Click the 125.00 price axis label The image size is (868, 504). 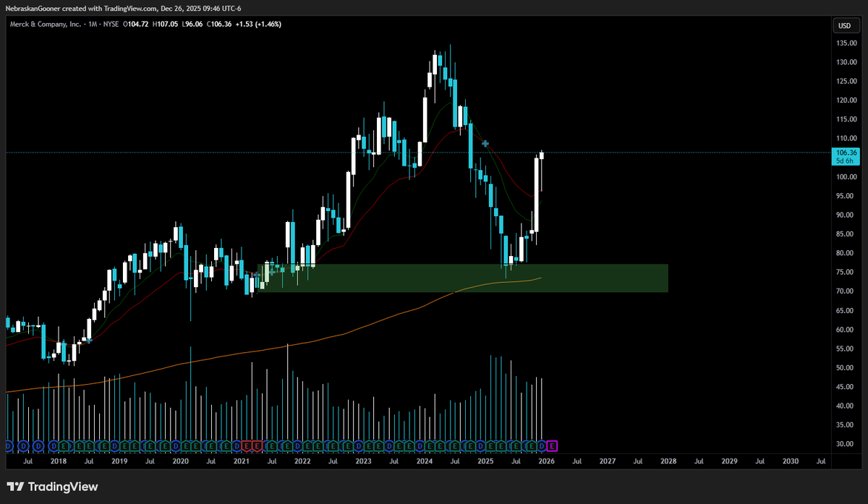click(x=846, y=81)
